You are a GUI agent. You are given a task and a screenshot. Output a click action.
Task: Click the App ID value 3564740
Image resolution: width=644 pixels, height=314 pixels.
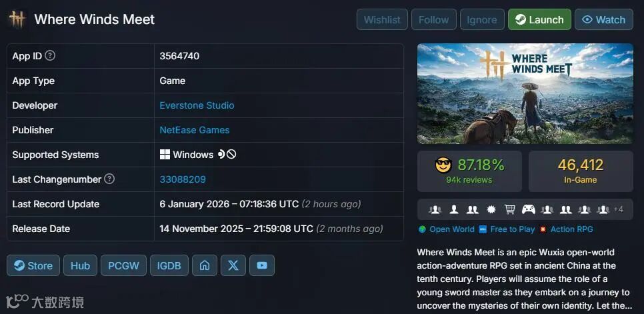179,56
